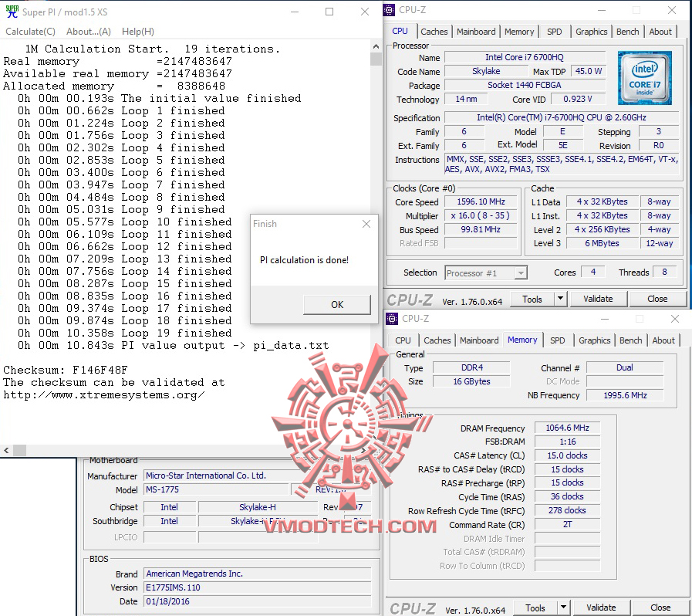Image resolution: width=692 pixels, height=616 pixels.
Task: Click the memory Type value 'DDR4'
Action: point(472,367)
